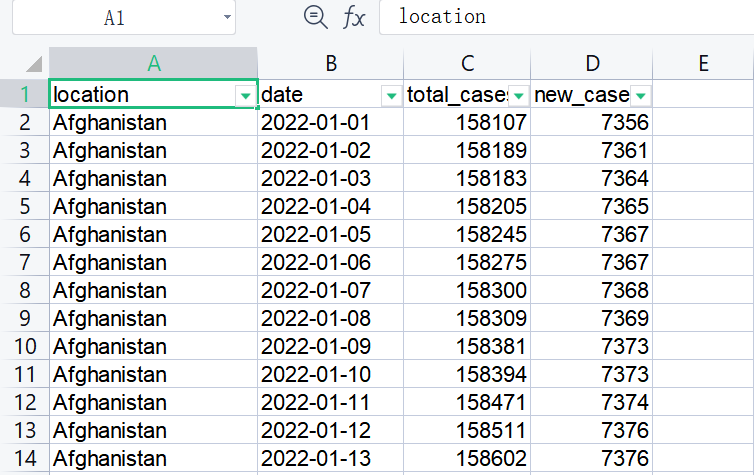754x475 pixels.
Task: Select column C header
Action: tap(467, 63)
